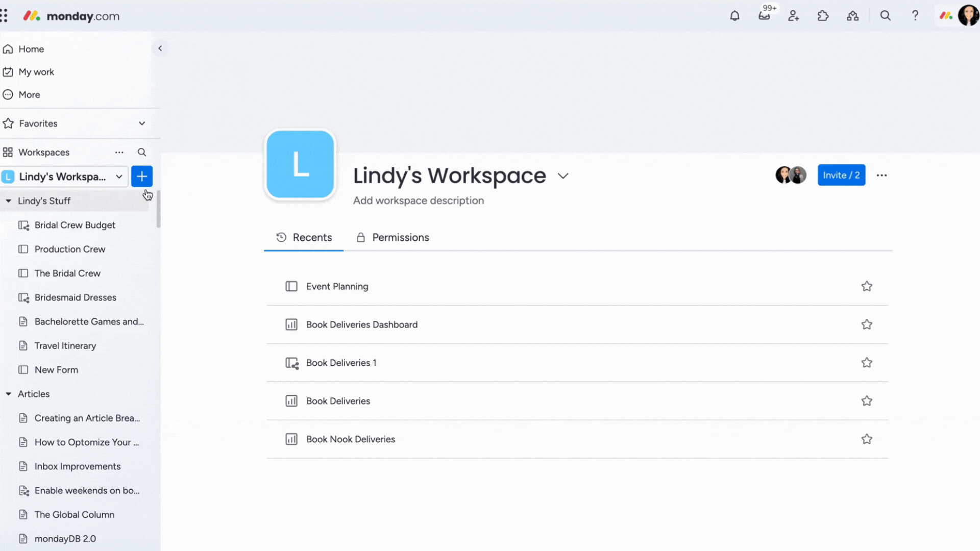980x551 pixels.
Task: Collapse the sidebar with the arrow button
Action: pyautogui.click(x=160, y=48)
